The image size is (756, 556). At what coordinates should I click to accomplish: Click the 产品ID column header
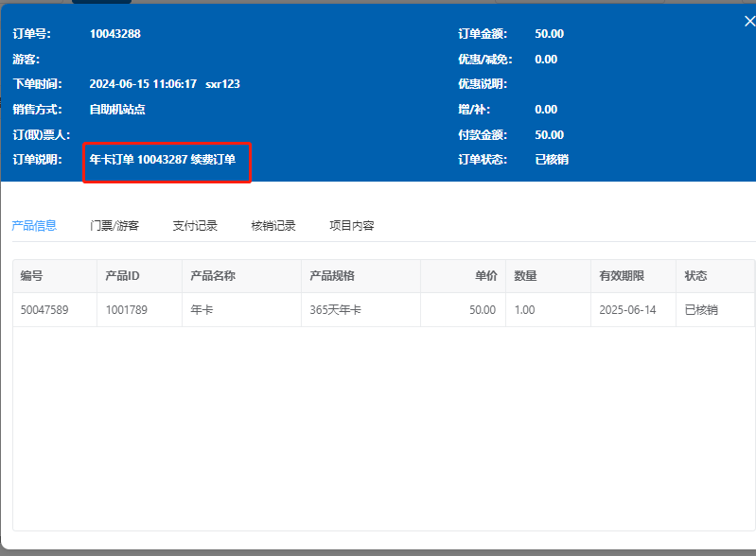(x=122, y=276)
